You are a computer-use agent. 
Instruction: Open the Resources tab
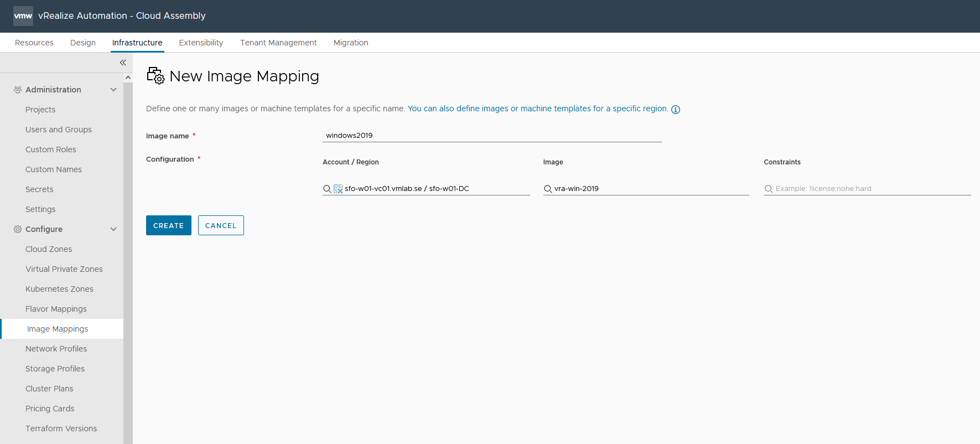34,43
